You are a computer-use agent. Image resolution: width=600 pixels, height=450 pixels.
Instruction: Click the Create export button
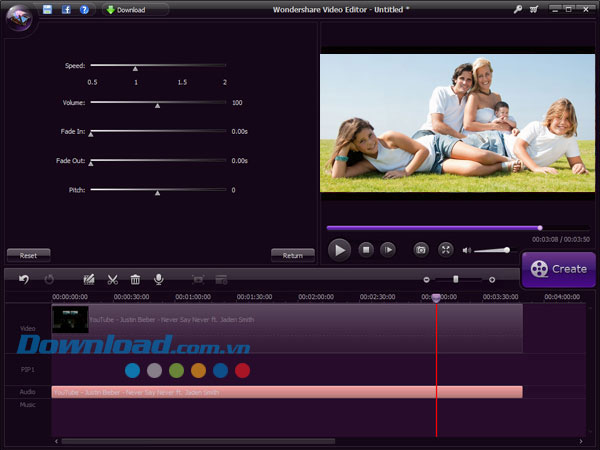tap(558, 268)
